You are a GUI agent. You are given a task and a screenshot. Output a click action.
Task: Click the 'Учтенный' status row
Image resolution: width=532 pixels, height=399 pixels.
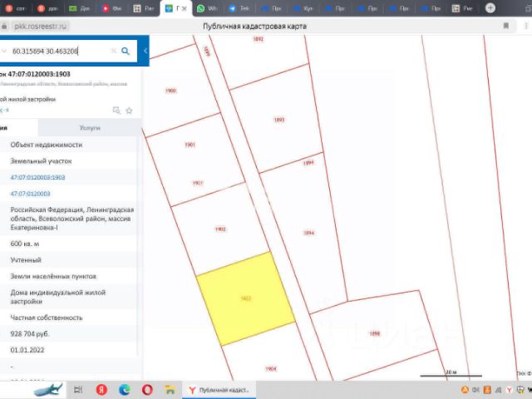click(x=26, y=260)
